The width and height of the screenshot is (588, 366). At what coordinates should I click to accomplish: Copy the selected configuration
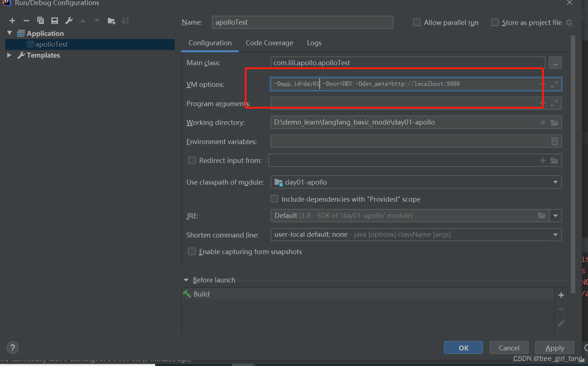(x=41, y=21)
